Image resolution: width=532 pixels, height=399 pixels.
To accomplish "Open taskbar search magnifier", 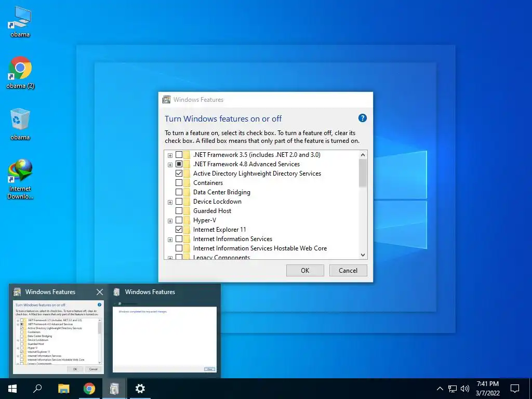I will tap(37, 389).
